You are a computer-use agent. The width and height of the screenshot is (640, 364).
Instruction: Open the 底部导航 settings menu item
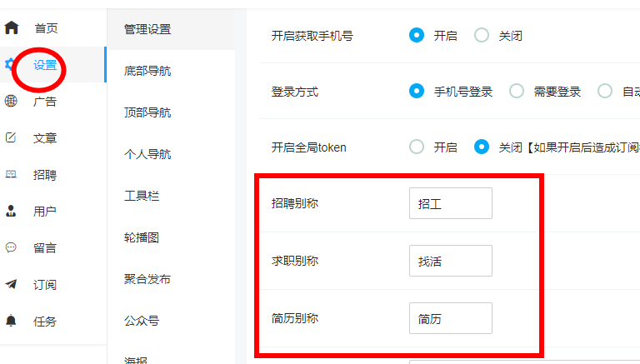click(x=147, y=71)
